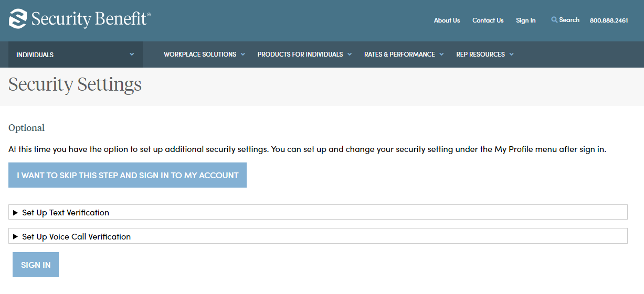This screenshot has width=644, height=294.
Task: Click the Security Benefit logo icon
Action: (x=18, y=19)
